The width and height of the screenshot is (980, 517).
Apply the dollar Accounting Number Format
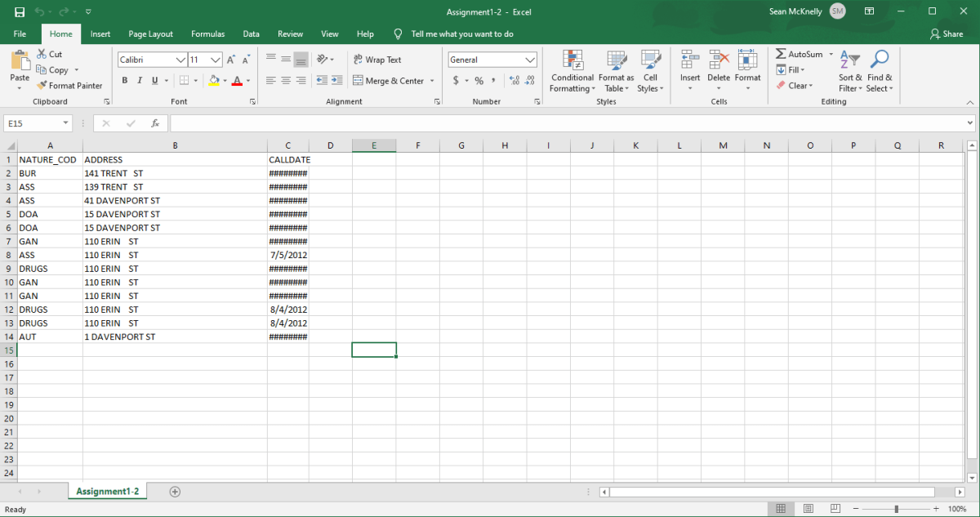coord(456,80)
